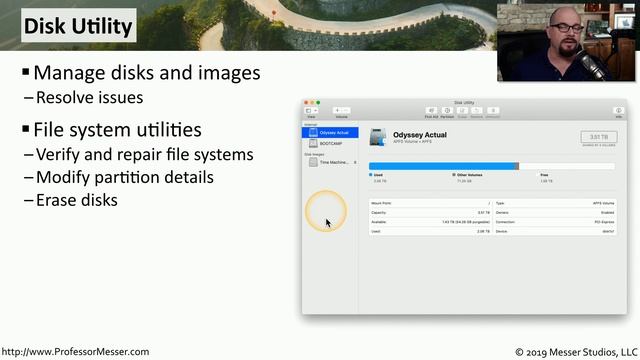
Task: Click the Connection row in details table
Action: (555, 222)
